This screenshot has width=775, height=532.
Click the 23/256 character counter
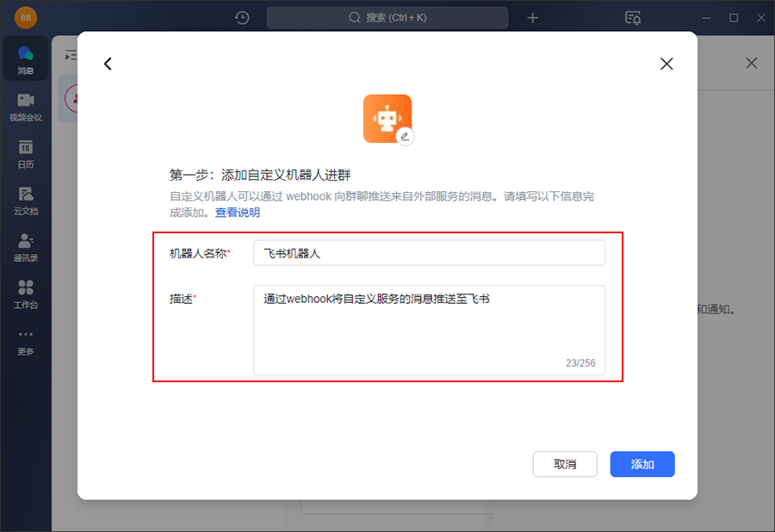[580, 363]
